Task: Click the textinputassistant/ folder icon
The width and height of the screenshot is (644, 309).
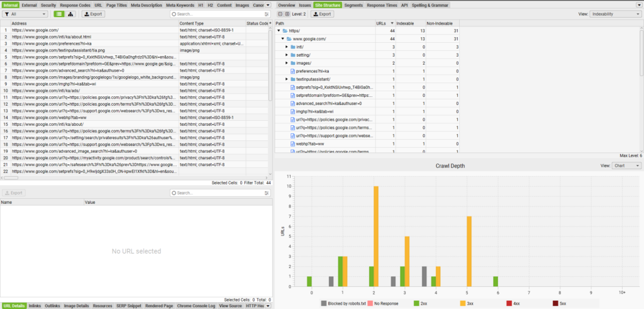Action: (293, 79)
